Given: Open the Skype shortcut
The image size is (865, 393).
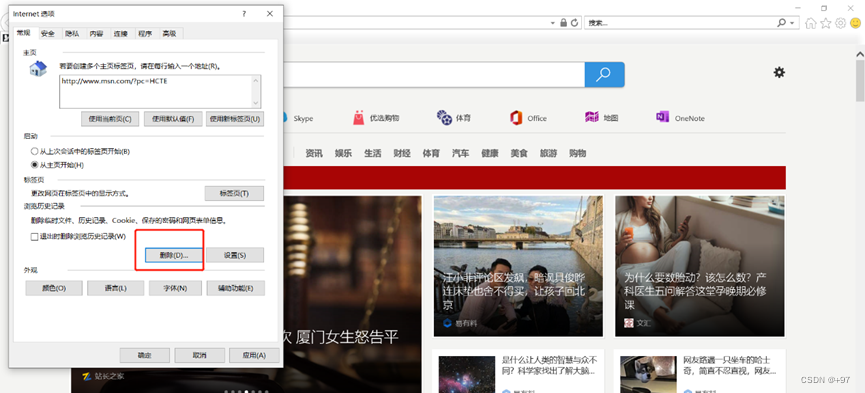Looking at the screenshot, I should coord(297,118).
